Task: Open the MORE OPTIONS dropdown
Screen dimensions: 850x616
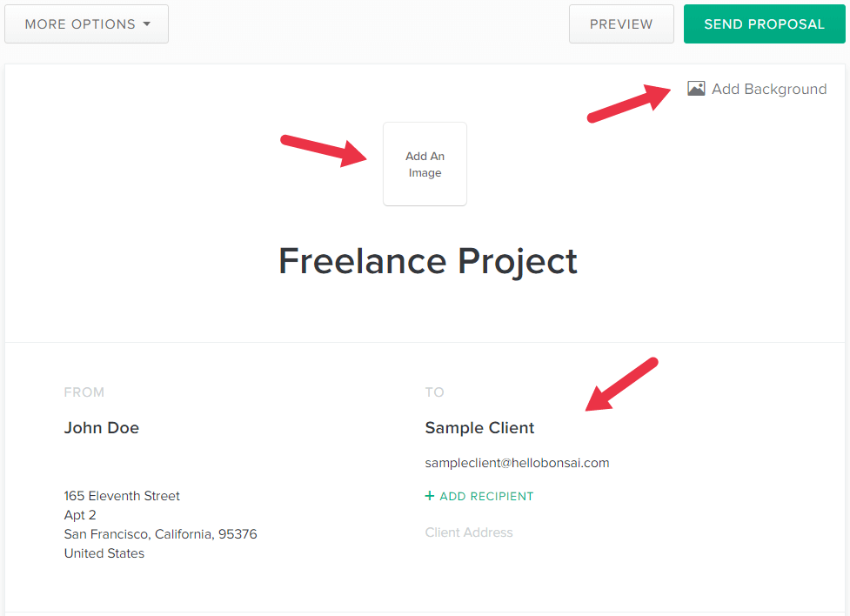Action: click(86, 23)
